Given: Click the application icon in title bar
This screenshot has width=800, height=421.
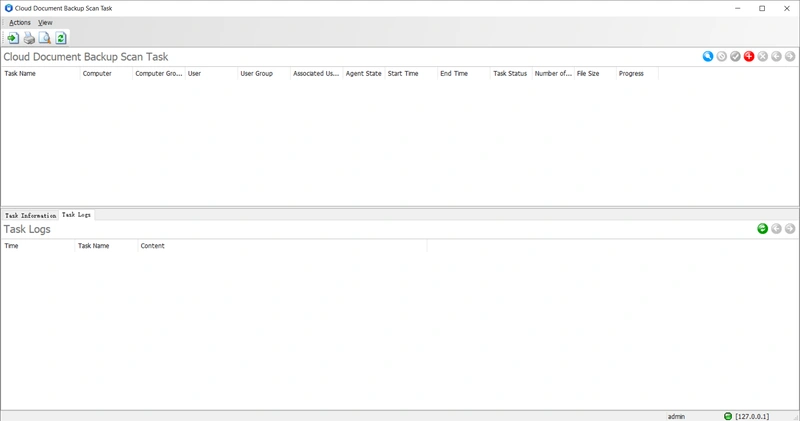Looking at the screenshot, I should [x=8, y=8].
